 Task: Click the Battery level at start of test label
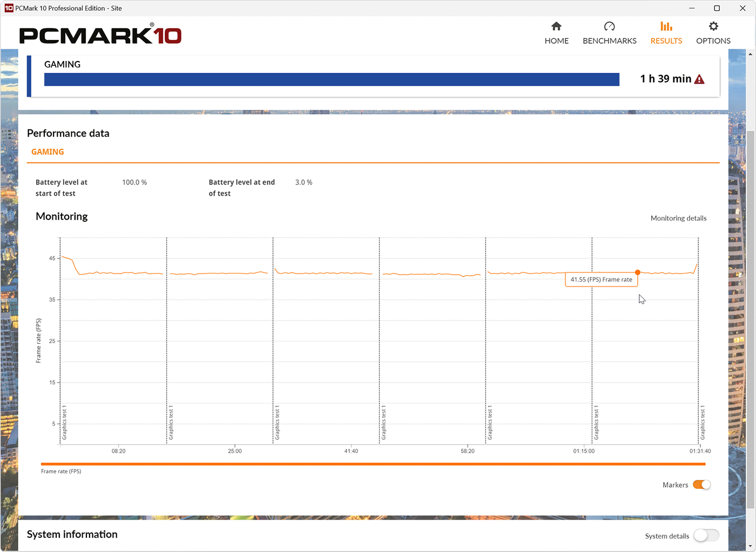(62, 188)
